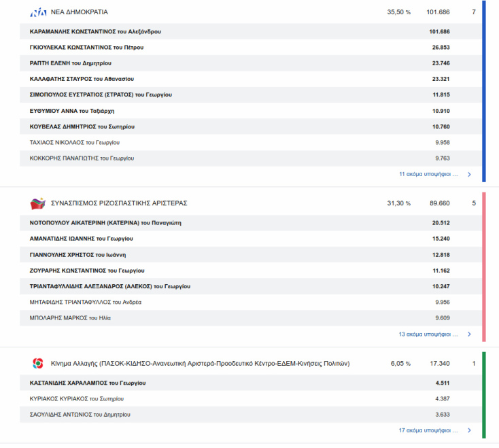Expand 17 more Κίνημα Αλλαγής candidates
Viewport: 499px width, 448px height.
click(428, 430)
